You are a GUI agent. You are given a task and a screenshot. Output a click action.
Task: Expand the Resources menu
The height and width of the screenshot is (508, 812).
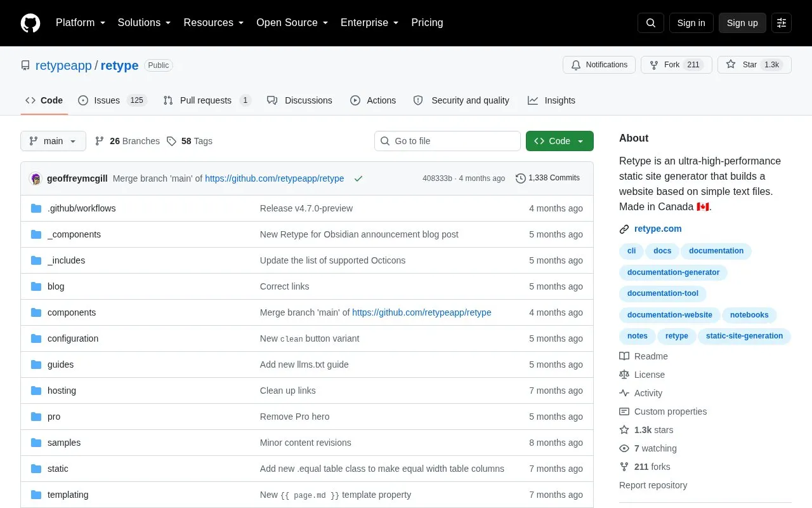[x=214, y=23]
